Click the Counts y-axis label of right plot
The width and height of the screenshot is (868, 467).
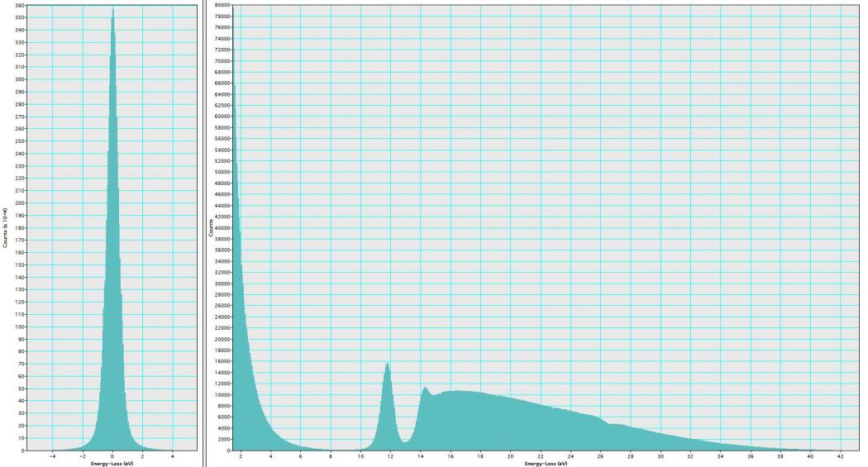coord(211,228)
